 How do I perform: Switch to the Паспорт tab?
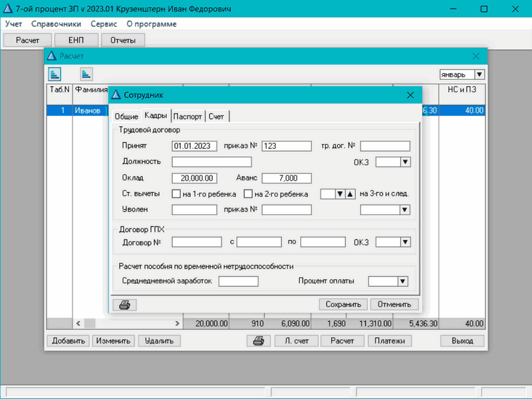click(x=188, y=116)
